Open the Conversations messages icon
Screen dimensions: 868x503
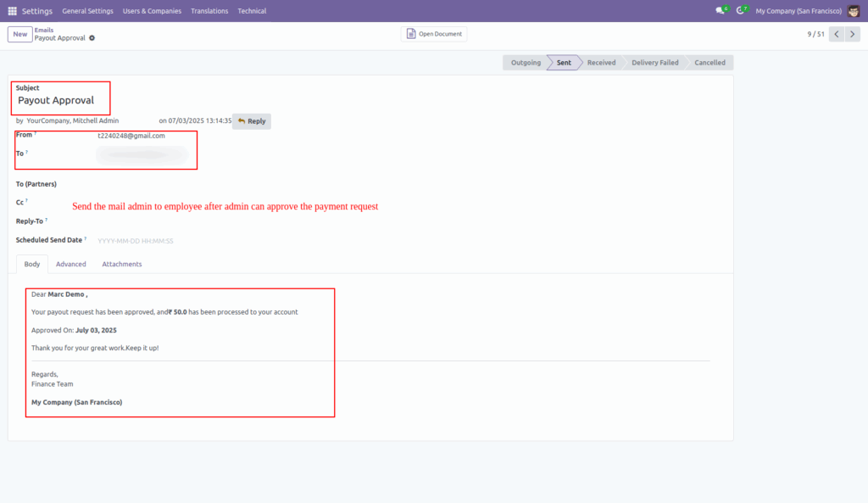(720, 10)
